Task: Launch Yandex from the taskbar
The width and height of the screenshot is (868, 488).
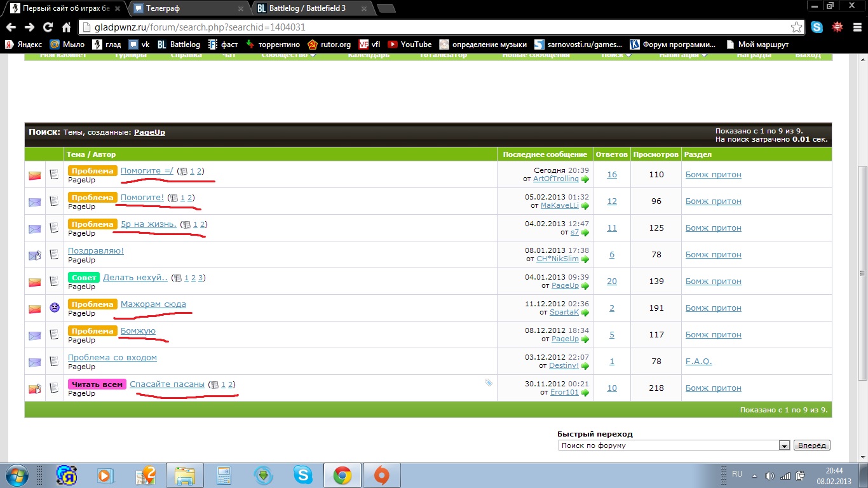Action: 67,475
